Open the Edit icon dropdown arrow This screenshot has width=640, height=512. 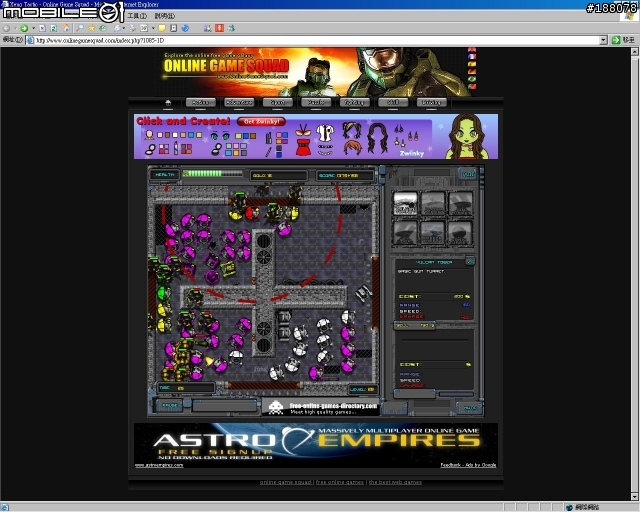click(x=153, y=28)
